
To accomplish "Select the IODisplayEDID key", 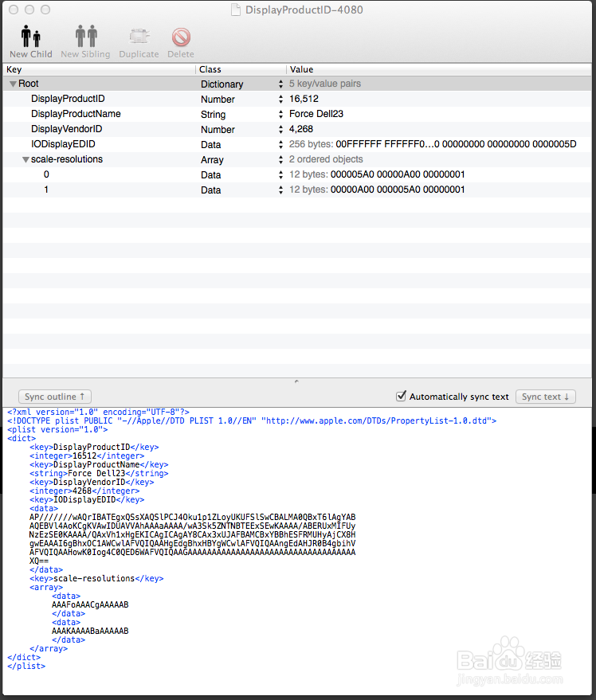I will click(63, 144).
